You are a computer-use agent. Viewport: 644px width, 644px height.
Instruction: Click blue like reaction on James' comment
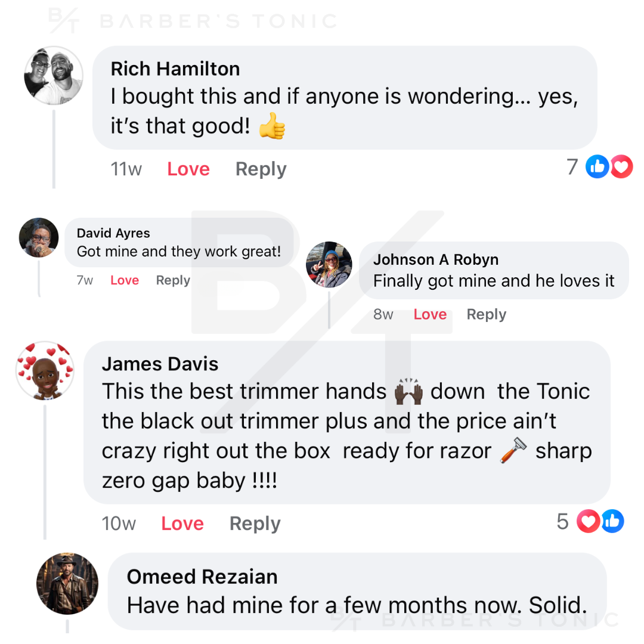click(612, 522)
